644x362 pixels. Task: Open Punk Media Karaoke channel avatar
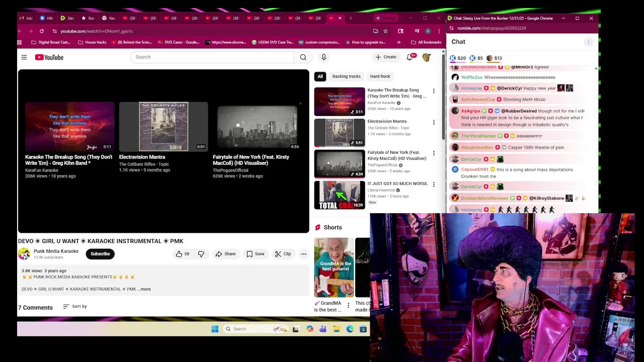tap(24, 254)
